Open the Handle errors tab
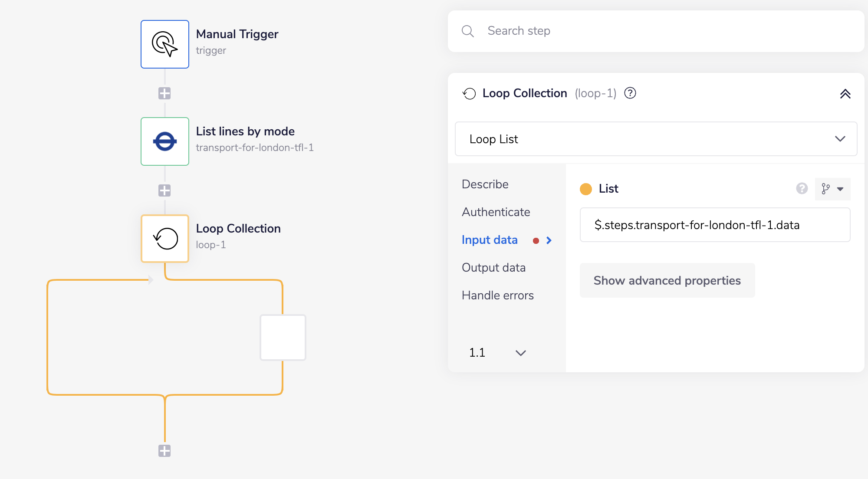 pos(497,295)
